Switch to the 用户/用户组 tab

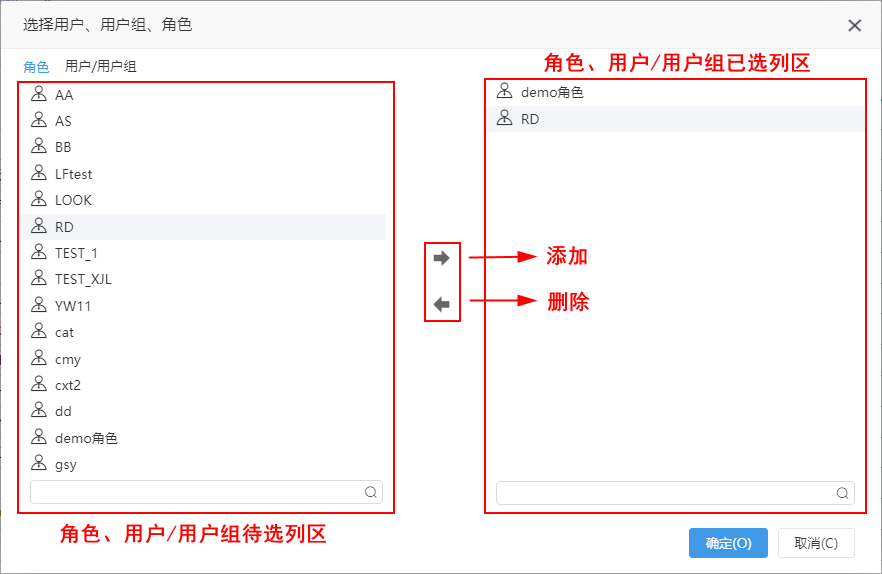(101, 66)
